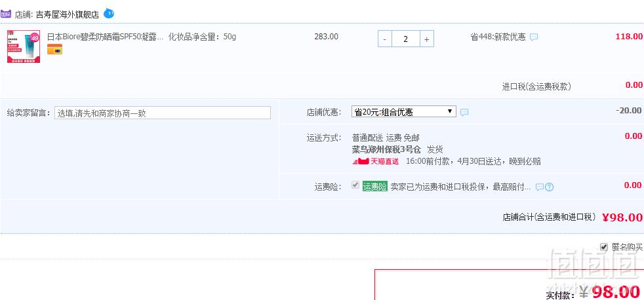Click the message to seller input field
This screenshot has width=644, height=300.
point(162,113)
